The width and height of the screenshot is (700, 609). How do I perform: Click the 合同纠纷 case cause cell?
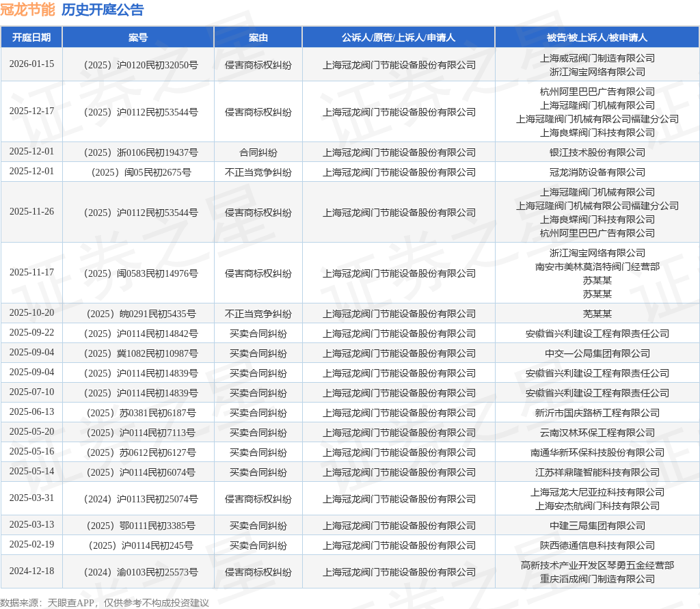click(x=258, y=152)
